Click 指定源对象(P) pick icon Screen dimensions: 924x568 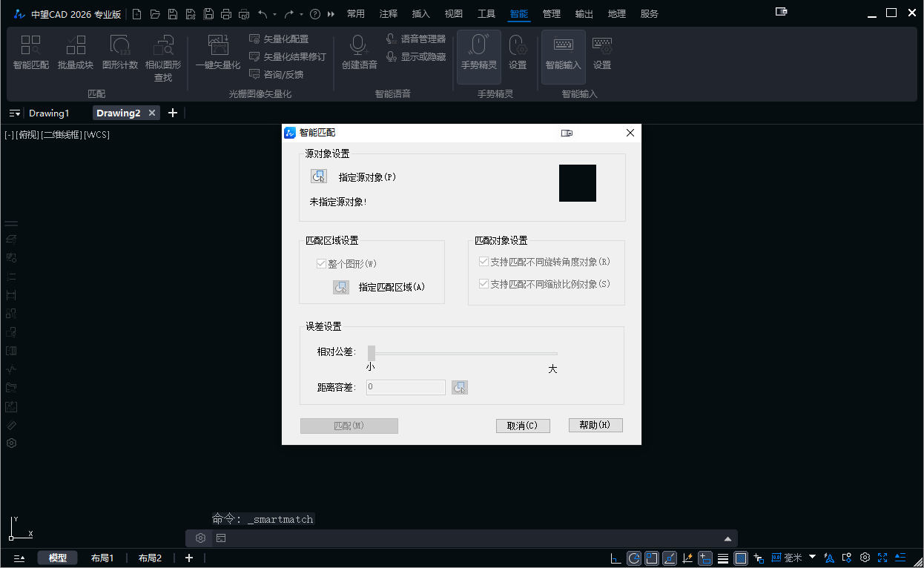[x=318, y=176]
